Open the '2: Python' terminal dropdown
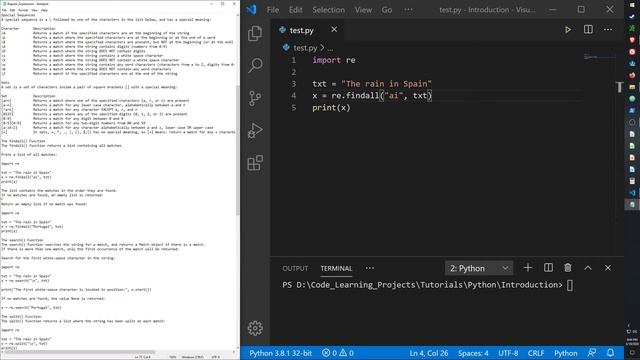 (x=479, y=268)
